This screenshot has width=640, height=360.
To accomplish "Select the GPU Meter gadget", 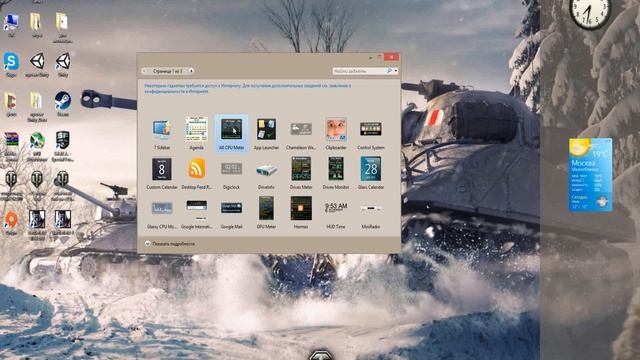I will tap(266, 213).
